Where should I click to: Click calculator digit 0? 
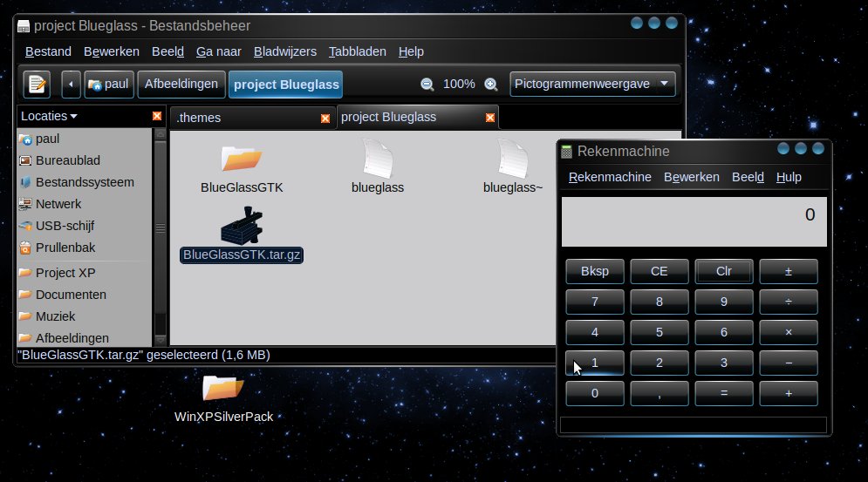tap(595, 393)
